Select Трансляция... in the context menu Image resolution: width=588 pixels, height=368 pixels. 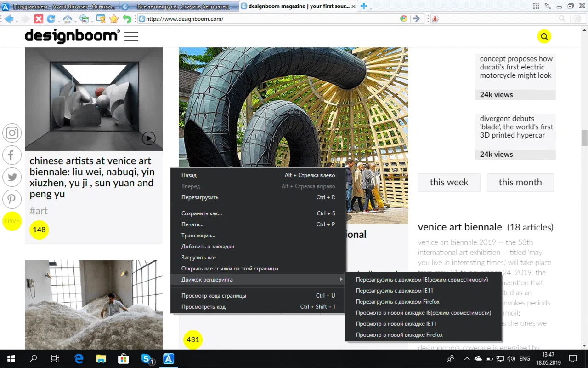[x=258, y=236]
